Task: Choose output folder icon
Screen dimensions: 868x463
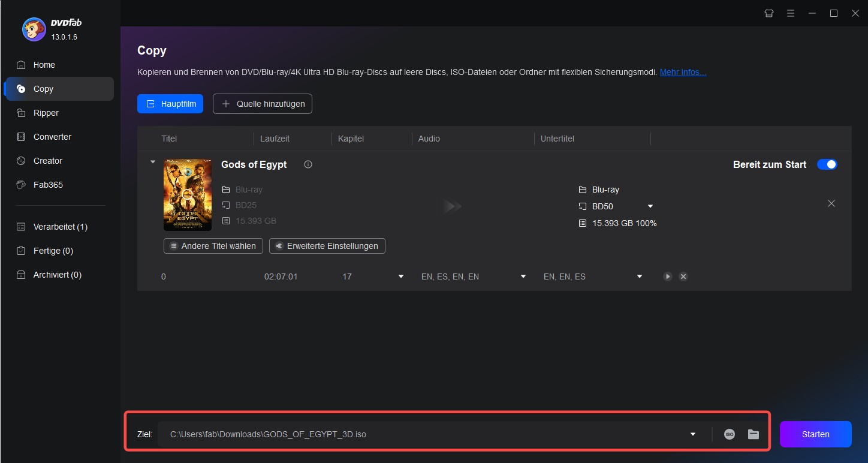Action: pos(754,434)
